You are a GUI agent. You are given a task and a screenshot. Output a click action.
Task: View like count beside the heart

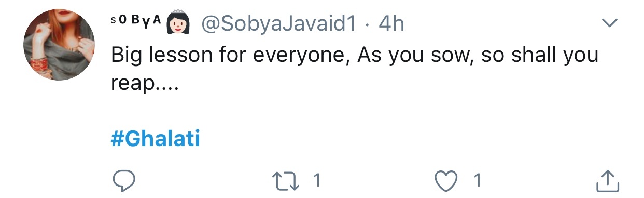coord(478,181)
